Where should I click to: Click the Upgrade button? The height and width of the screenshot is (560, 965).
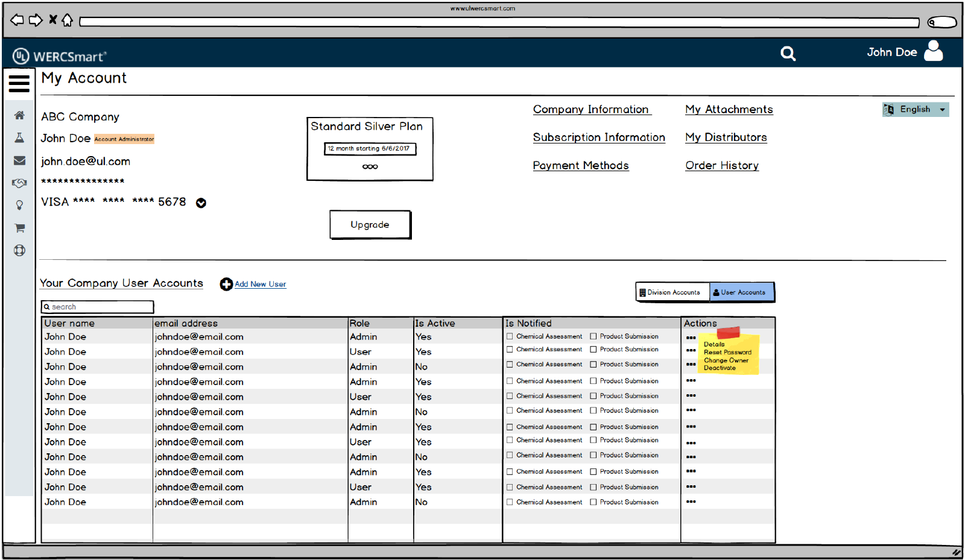pos(370,225)
